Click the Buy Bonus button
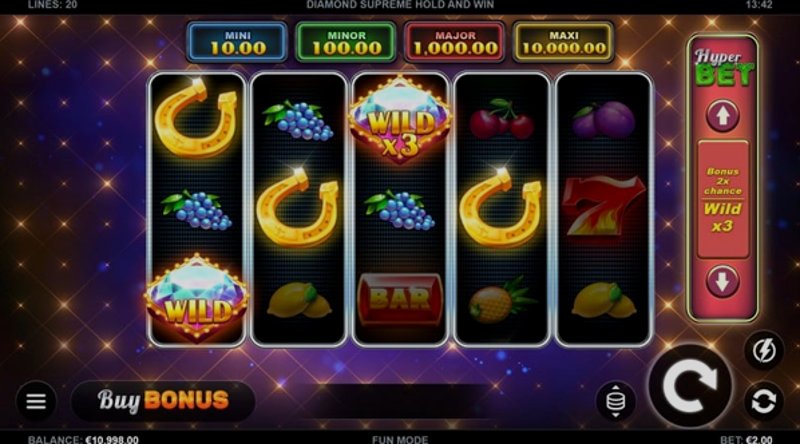800x444 pixels. pyautogui.click(x=163, y=401)
